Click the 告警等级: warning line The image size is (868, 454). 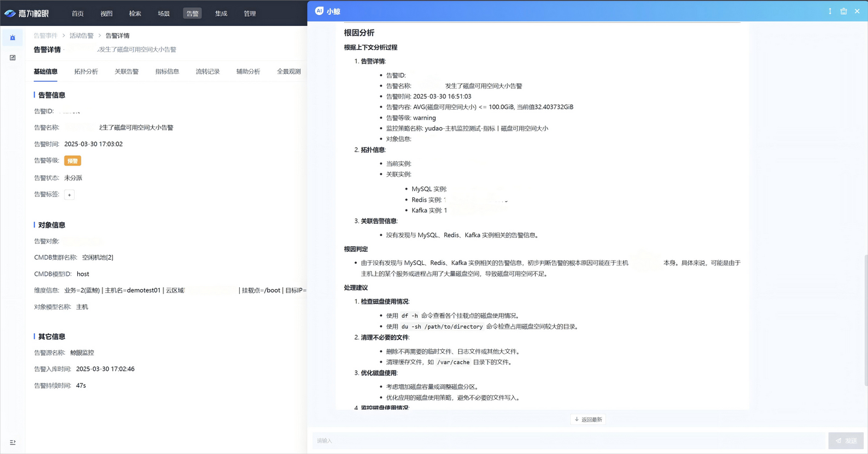(x=411, y=118)
